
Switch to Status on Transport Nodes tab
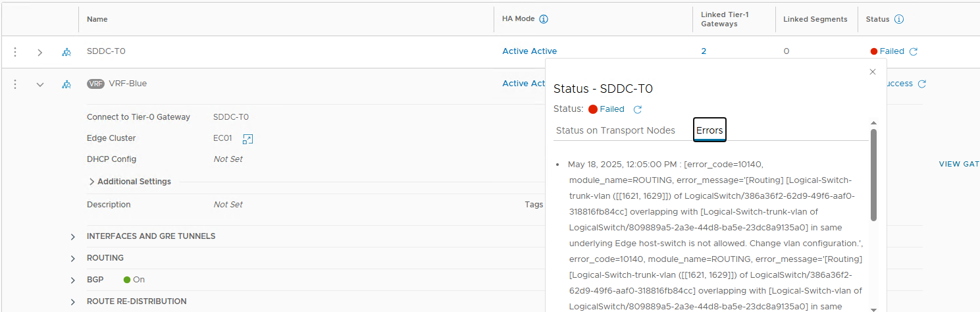click(x=615, y=130)
